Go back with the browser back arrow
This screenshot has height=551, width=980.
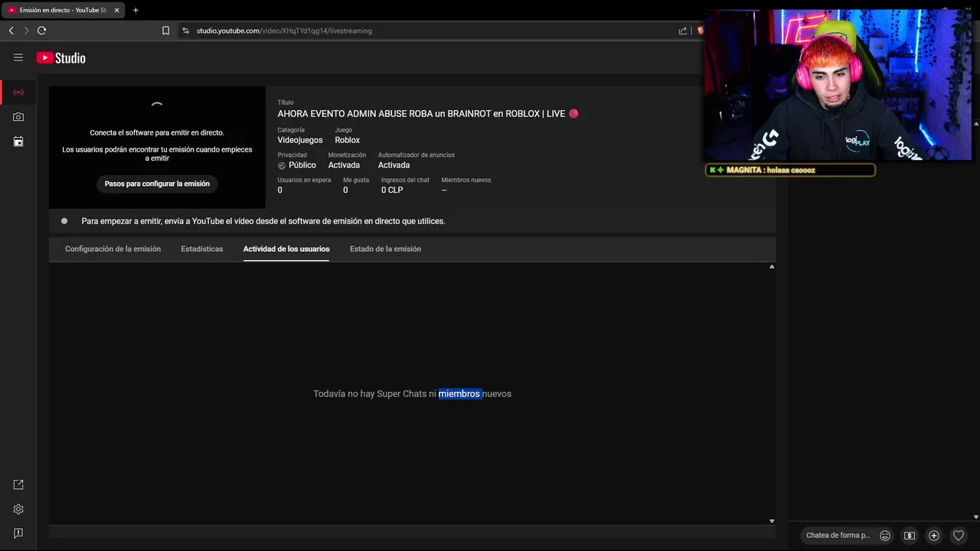coord(11,31)
